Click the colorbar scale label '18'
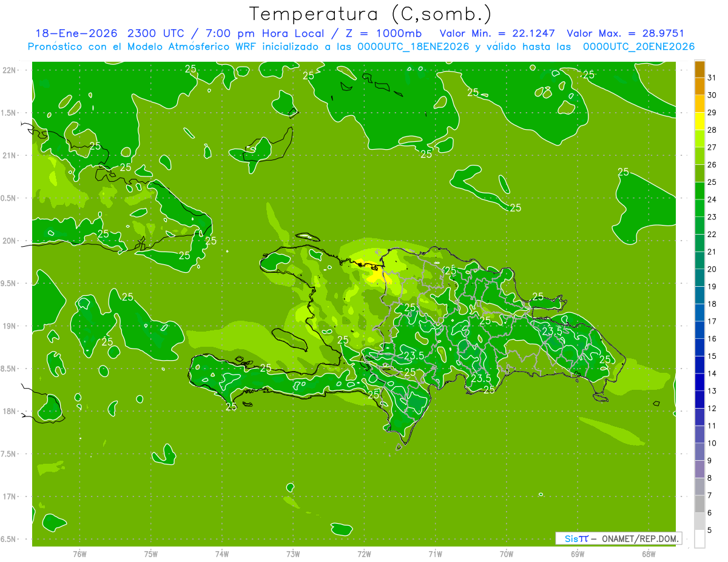The height and width of the screenshot is (562, 728). pyautogui.click(x=712, y=304)
